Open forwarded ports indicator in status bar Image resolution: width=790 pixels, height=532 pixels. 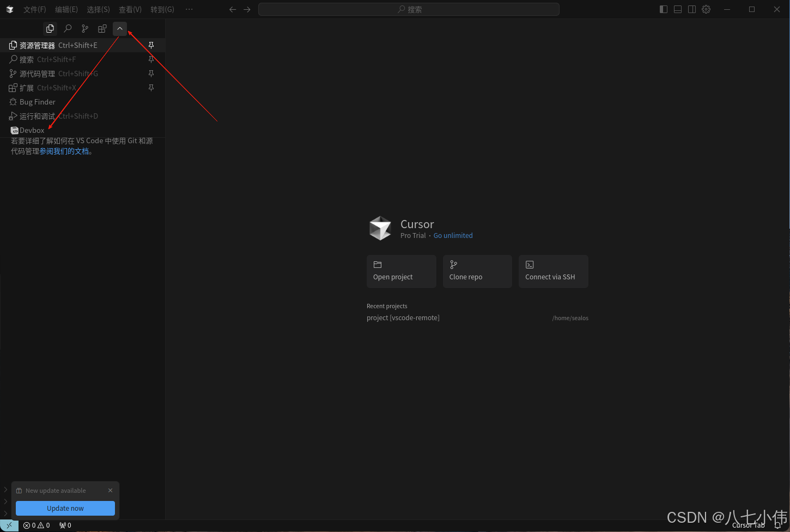coord(65,525)
